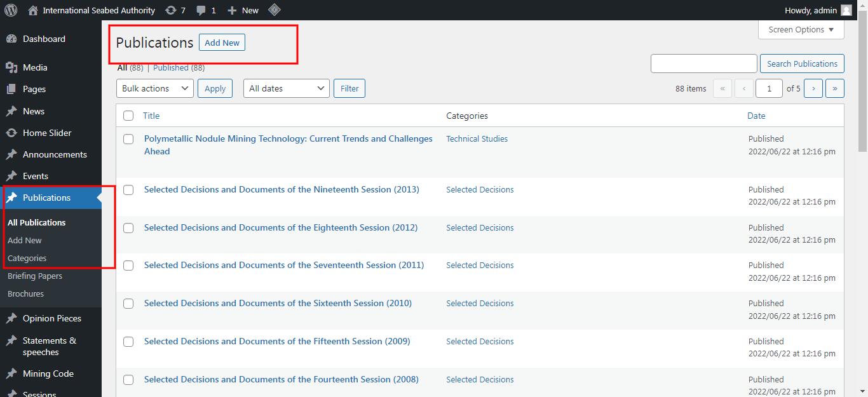
Task: Click the Filter button
Action: point(349,88)
